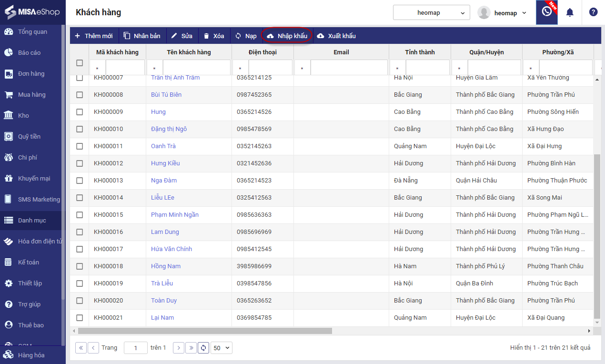Open the help question mark icon
Screen dimensions: 605x364
(593, 12)
